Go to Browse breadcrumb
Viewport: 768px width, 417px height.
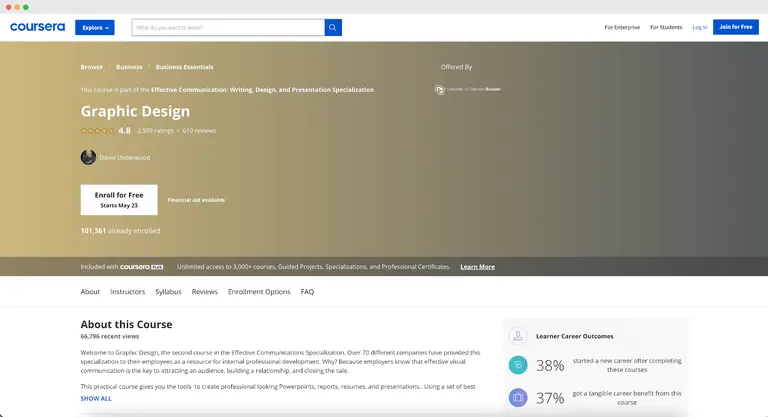[92, 67]
